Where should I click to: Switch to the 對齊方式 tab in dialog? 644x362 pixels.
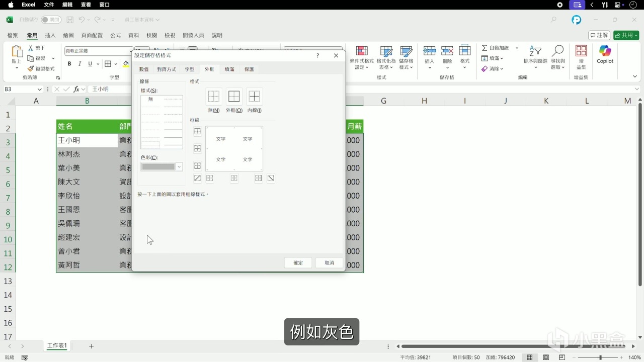pyautogui.click(x=167, y=69)
